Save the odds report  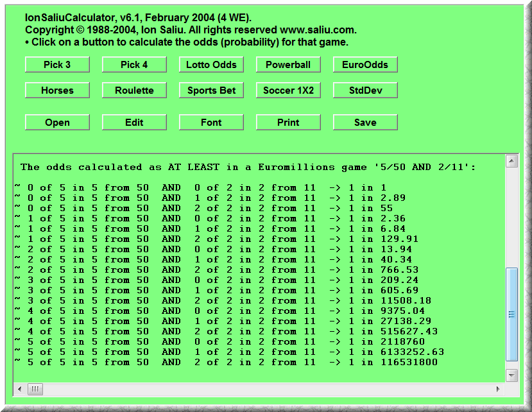[x=365, y=122]
